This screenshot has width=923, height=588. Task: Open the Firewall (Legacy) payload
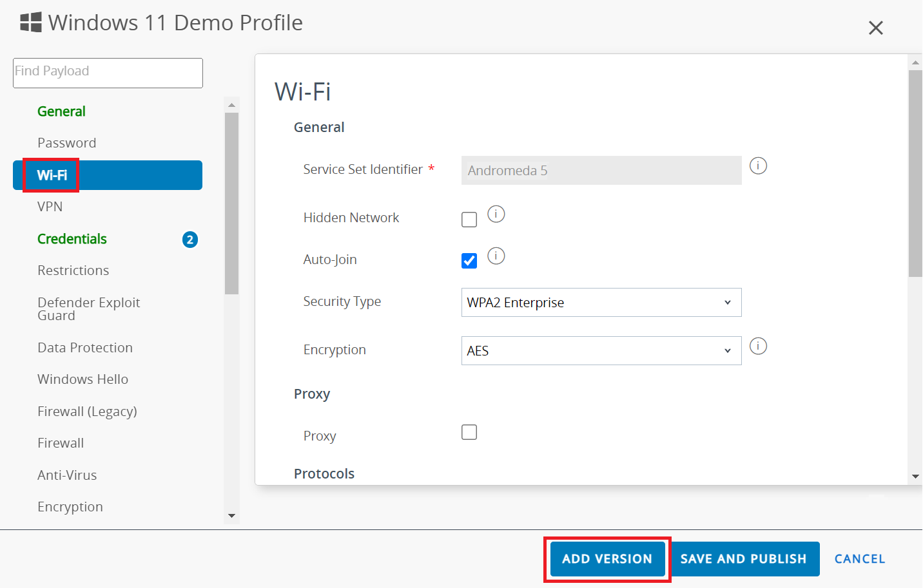[x=87, y=412]
